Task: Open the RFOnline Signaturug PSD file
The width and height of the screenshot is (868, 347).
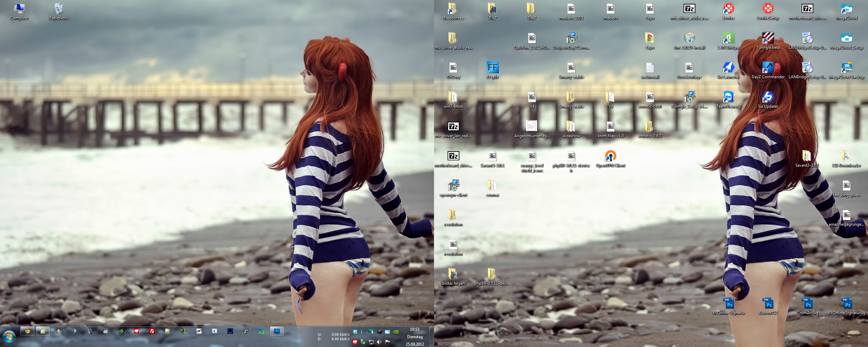Action: coord(846,306)
